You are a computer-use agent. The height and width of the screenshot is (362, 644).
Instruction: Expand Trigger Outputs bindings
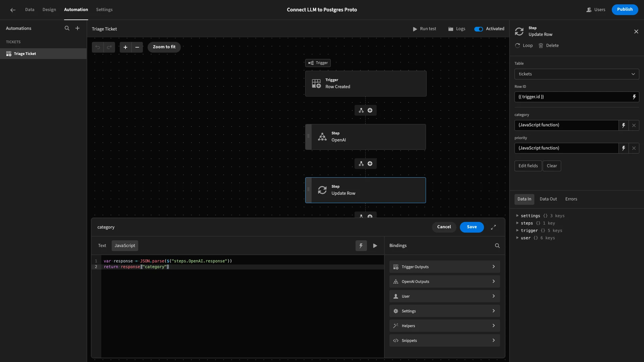(444, 267)
